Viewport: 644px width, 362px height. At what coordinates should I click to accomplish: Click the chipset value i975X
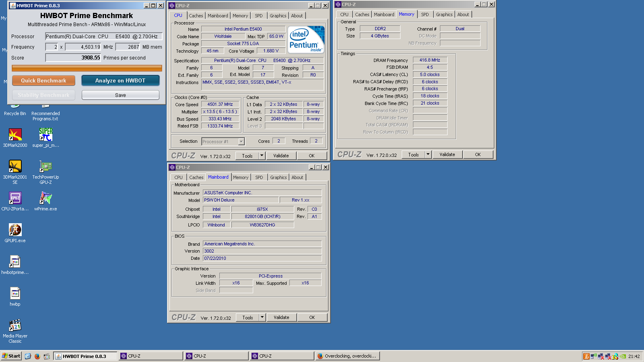pyautogui.click(x=262, y=209)
